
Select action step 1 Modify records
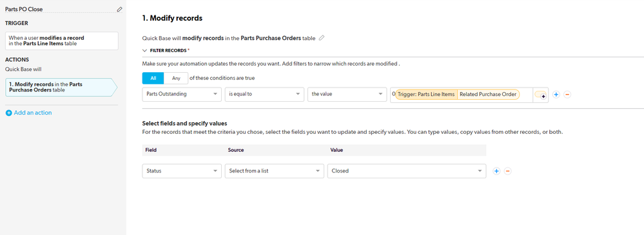tap(61, 87)
